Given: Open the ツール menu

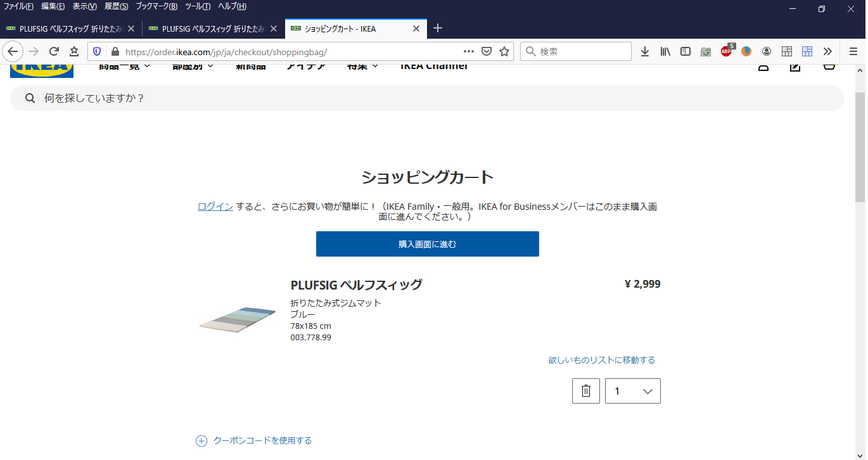Looking at the screenshot, I should (198, 6).
